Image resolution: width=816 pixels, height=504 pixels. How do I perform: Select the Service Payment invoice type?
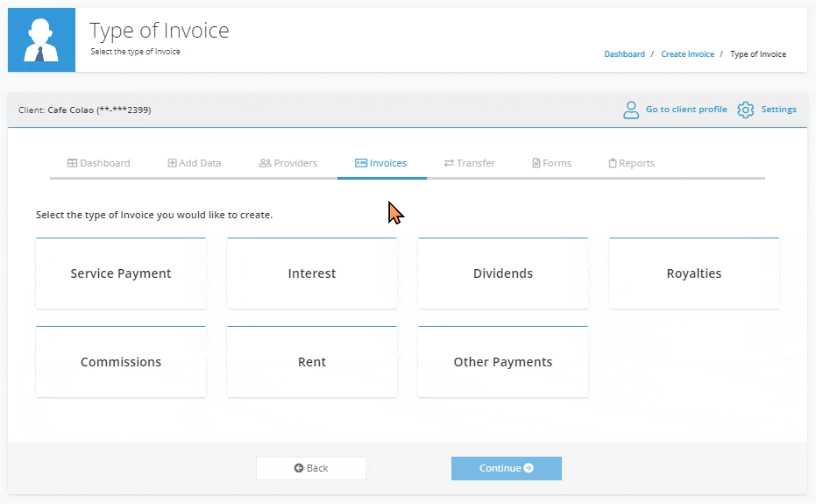(x=121, y=273)
